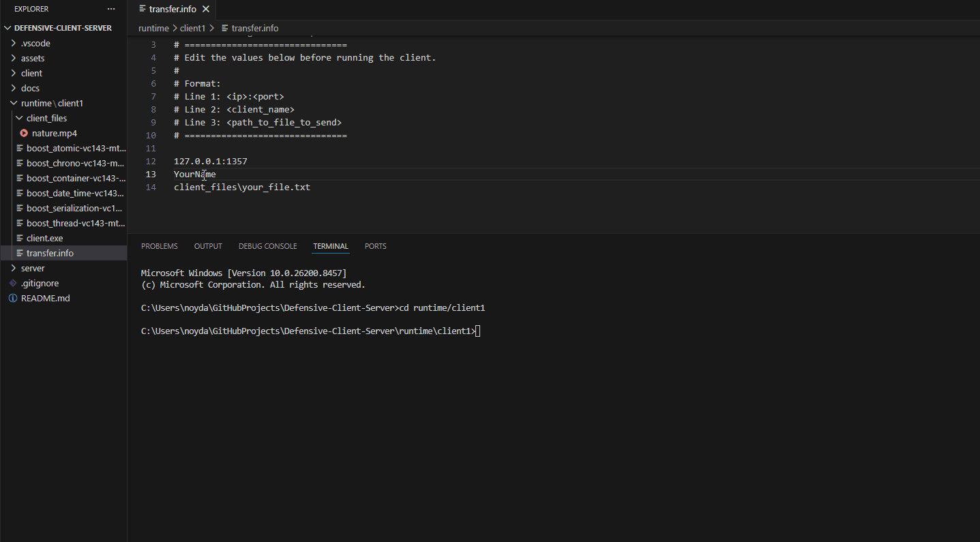Click line number 14 in the gutter

pos(151,187)
